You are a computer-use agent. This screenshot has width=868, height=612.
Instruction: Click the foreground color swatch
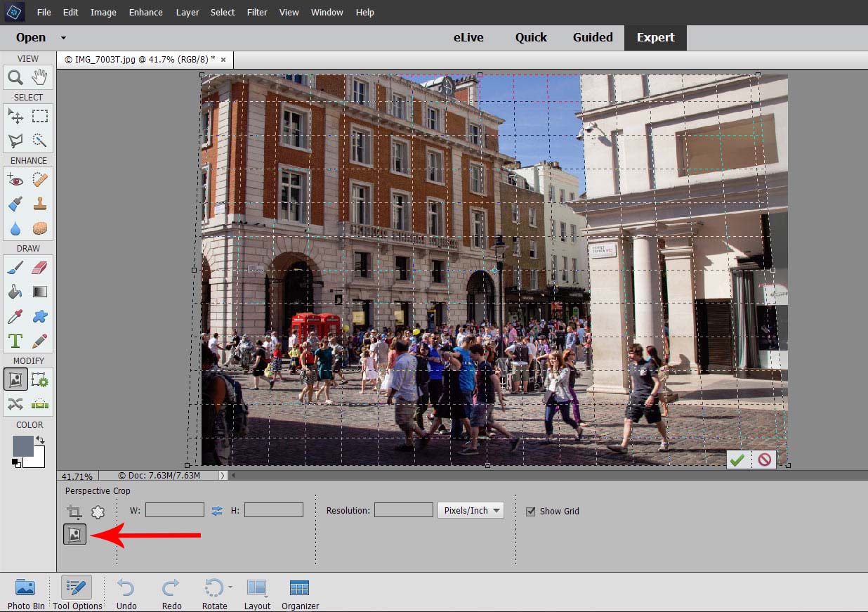pyautogui.click(x=22, y=446)
